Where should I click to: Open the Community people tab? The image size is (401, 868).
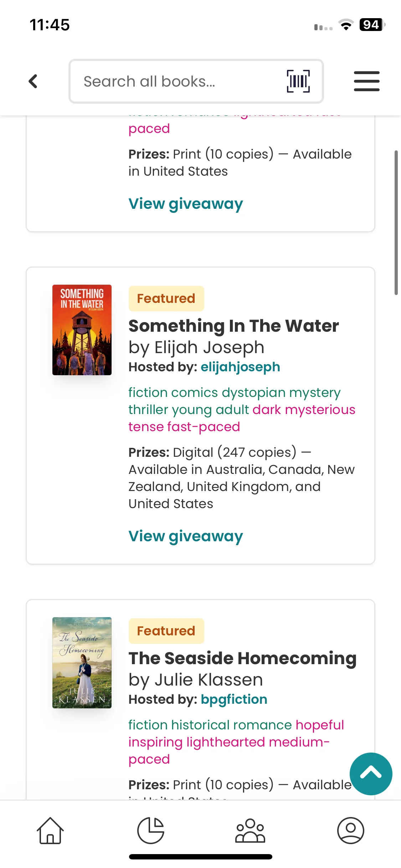click(250, 830)
